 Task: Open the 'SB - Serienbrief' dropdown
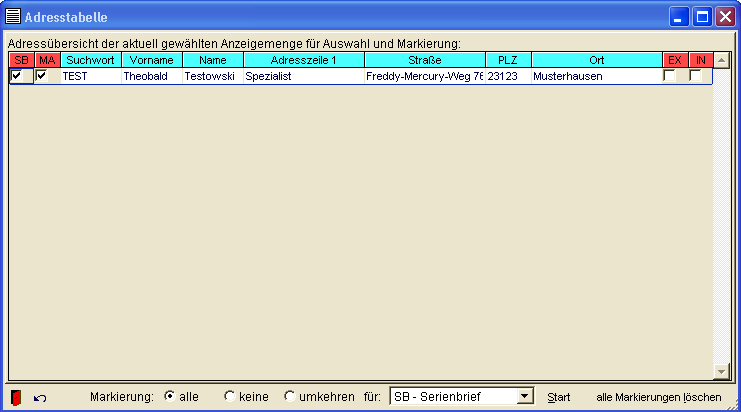(x=525, y=396)
